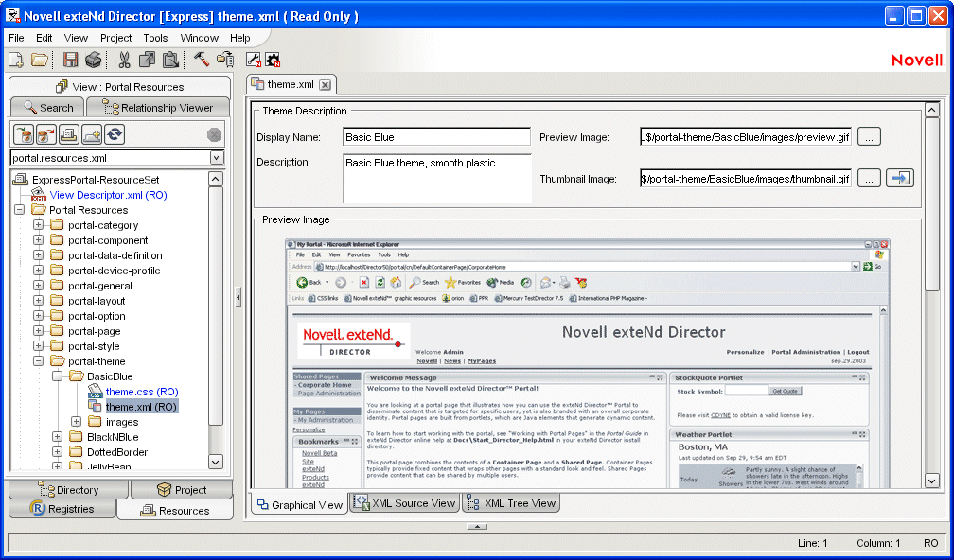Click the add-new-resource tray icon
Viewport: 954px width, 560px height.
click(x=92, y=134)
